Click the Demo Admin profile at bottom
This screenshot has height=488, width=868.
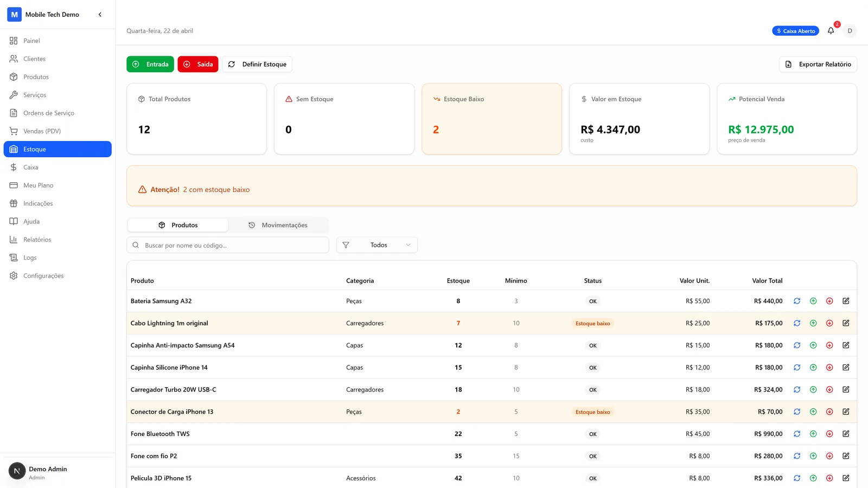click(58, 472)
